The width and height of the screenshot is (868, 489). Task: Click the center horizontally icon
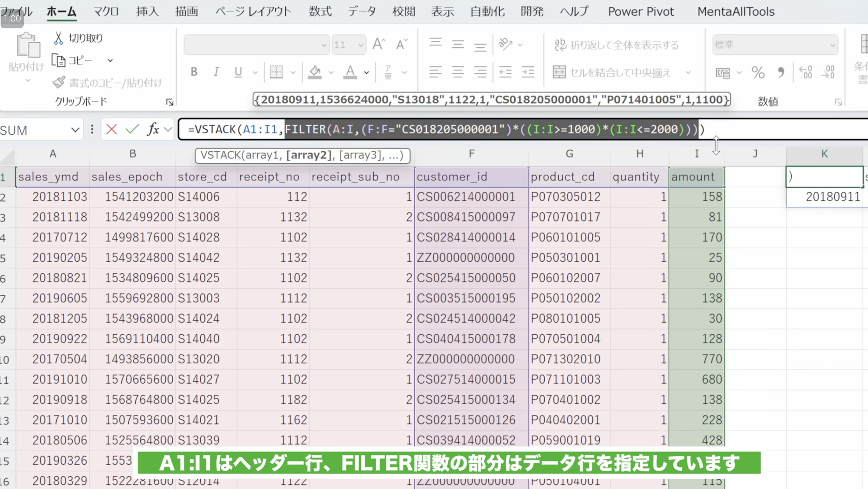458,72
